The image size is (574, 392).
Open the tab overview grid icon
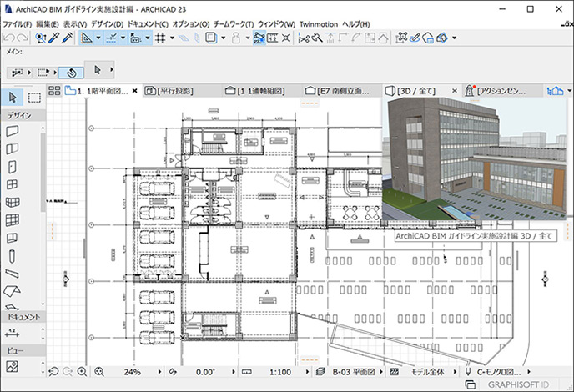tap(54, 91)
